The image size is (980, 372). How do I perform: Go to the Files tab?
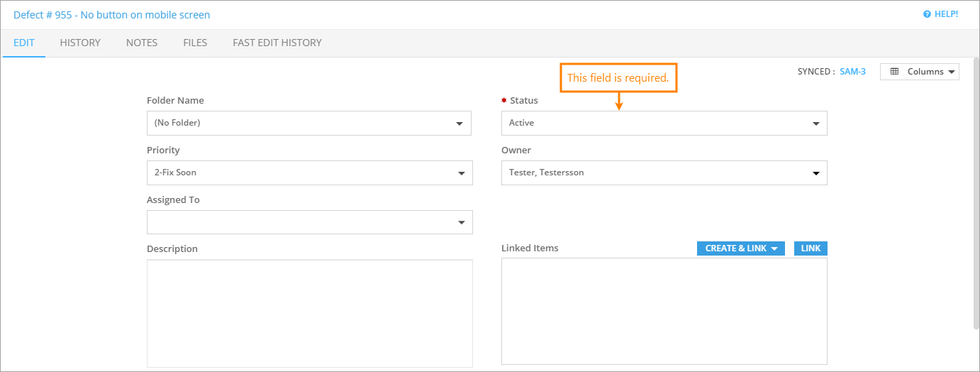click(195, 43)
